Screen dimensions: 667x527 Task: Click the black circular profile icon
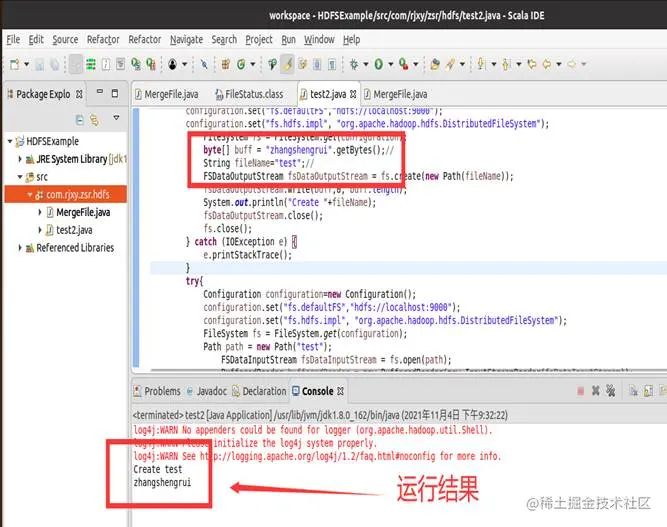pos(172,64)
